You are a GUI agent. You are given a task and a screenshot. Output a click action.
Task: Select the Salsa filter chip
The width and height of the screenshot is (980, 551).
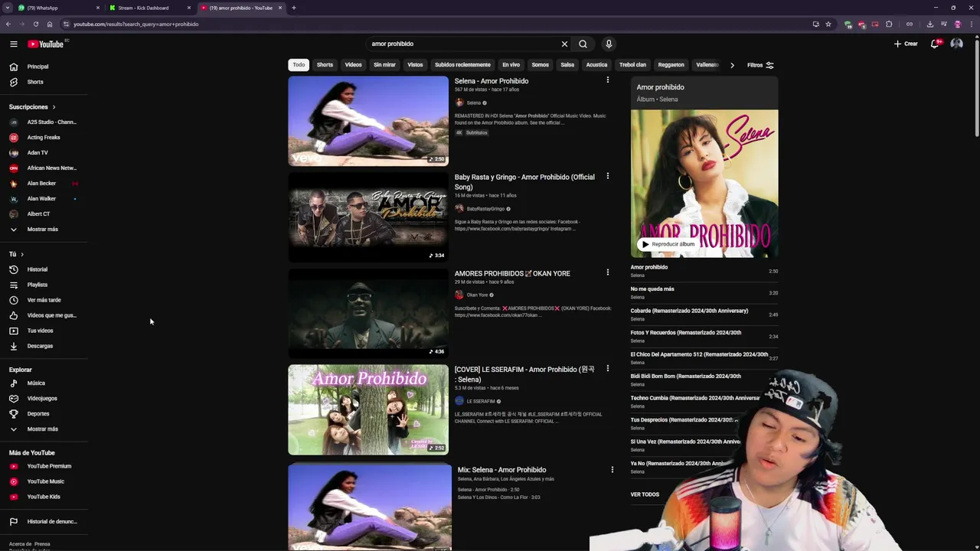coord(567,65)
